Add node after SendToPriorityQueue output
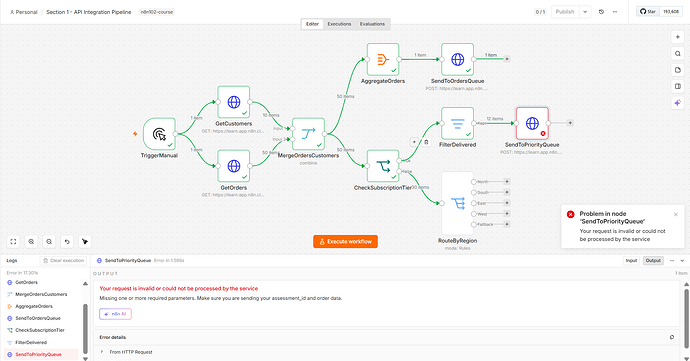The height and width of the screenshot is (361, 690). point(570,123)
